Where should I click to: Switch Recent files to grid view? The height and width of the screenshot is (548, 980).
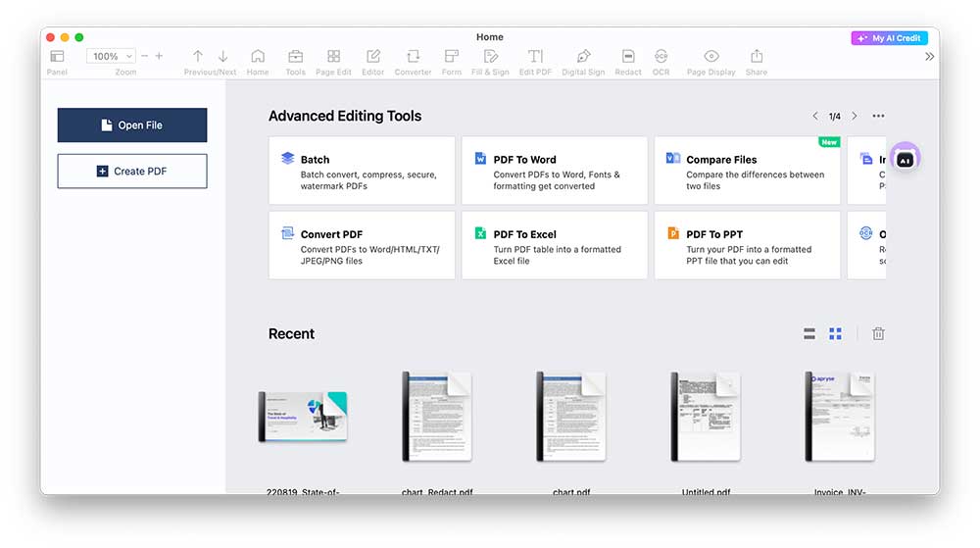[835, 334]
